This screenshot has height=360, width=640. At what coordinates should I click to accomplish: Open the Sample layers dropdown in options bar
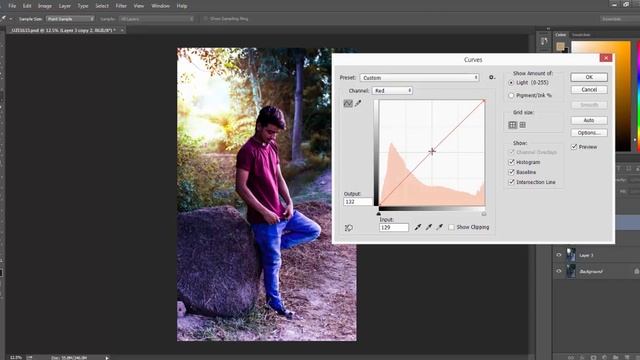click(156, 19)
